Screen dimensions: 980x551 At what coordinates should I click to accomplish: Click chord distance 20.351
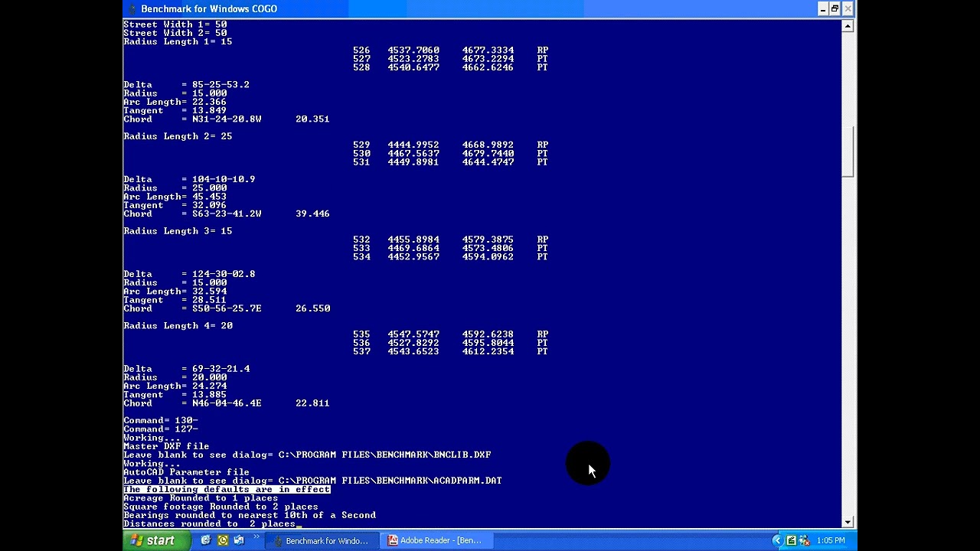click(312, 119)
